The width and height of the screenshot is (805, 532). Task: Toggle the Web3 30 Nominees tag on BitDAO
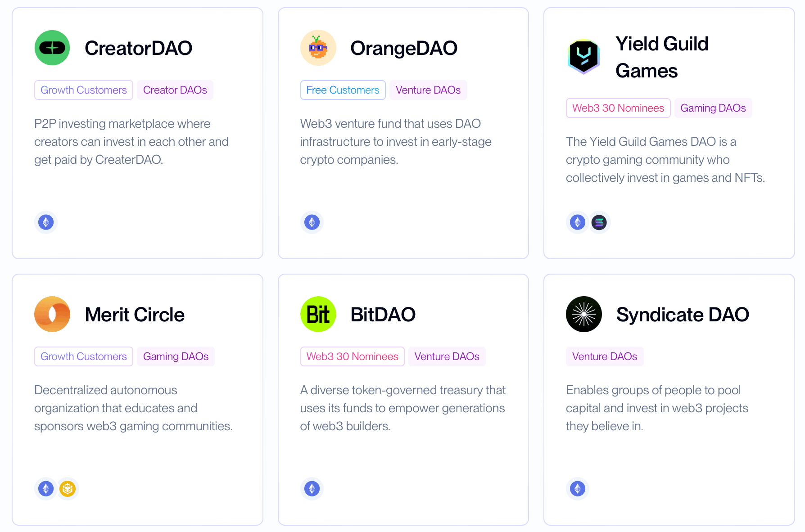click(x=352, y=356)
